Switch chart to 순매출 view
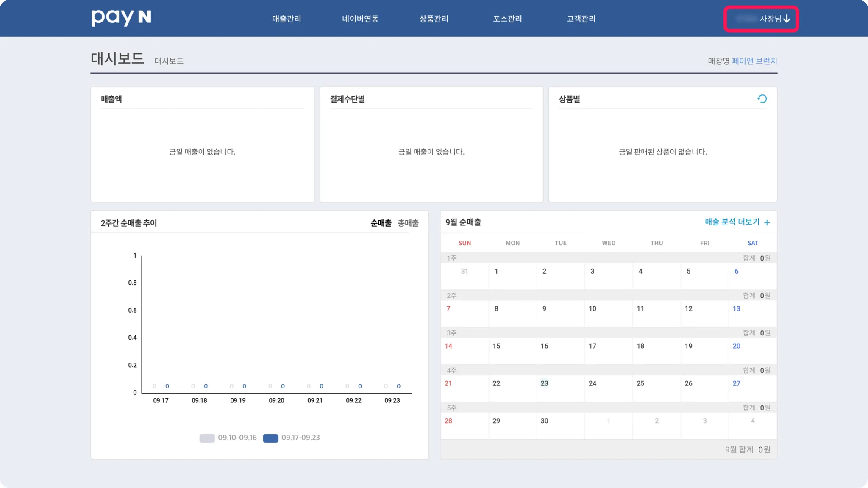 click(381, 223)
